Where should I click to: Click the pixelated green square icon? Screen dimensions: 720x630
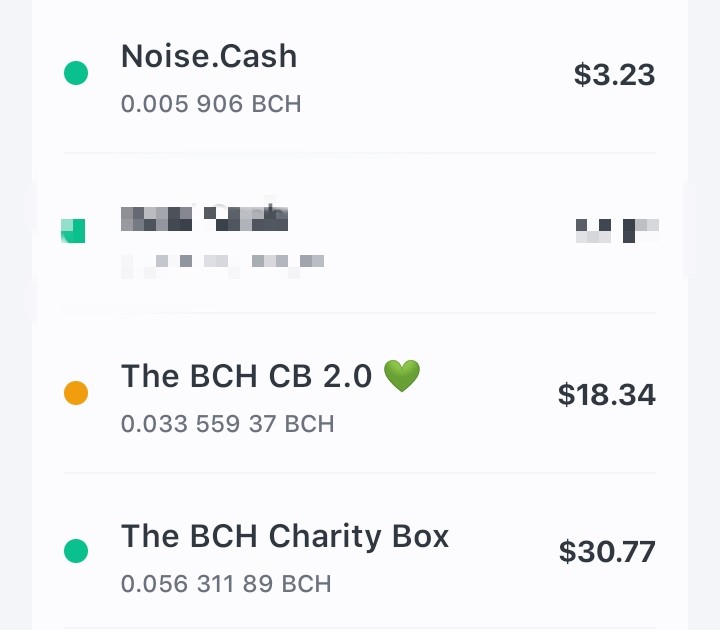point(73,231)
